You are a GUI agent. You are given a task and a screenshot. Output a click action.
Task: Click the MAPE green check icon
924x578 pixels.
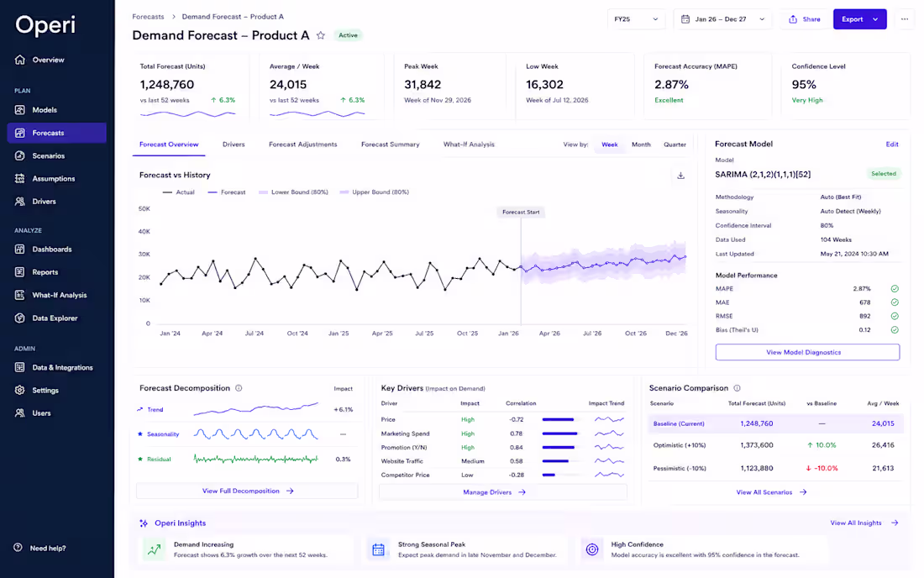click(x=895, y=289)
